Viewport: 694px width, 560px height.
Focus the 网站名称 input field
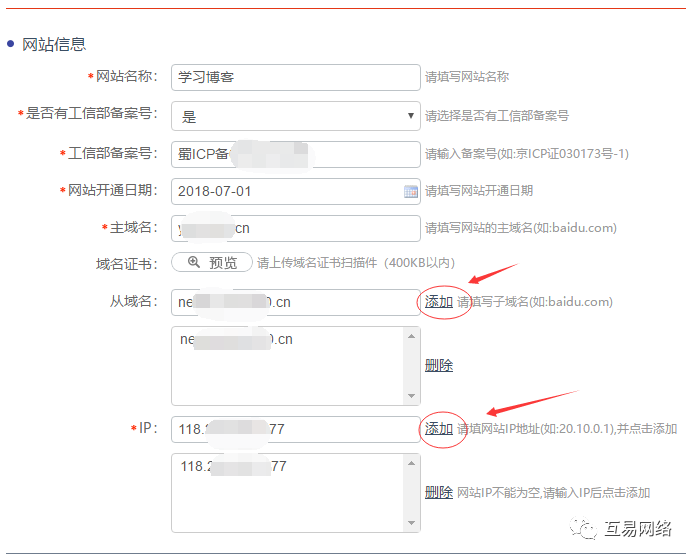coord(296,77)
